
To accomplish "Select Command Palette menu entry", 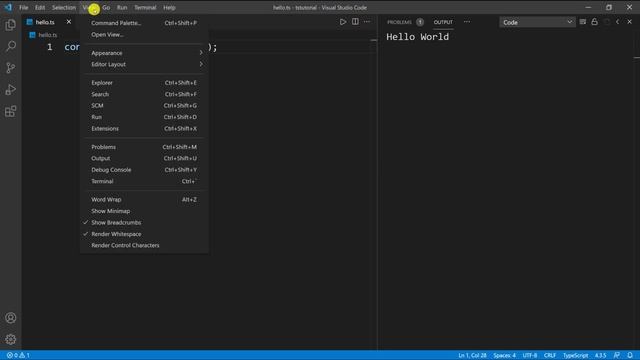I will pos(144,23).
